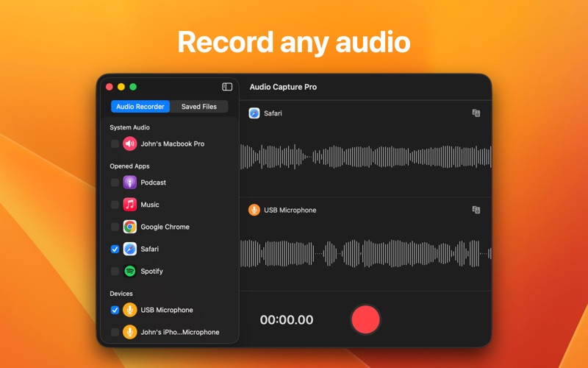Screen dimensions: 588x368
Task: Toggle the sidebar panel icon
Action: click(x=227, y=87)
